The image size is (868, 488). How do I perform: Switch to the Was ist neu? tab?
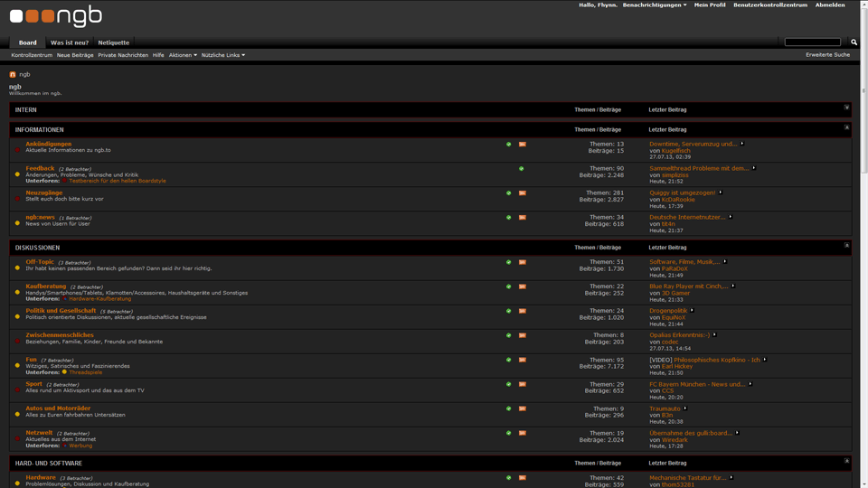pyautogui.click(x=70, y=42)
